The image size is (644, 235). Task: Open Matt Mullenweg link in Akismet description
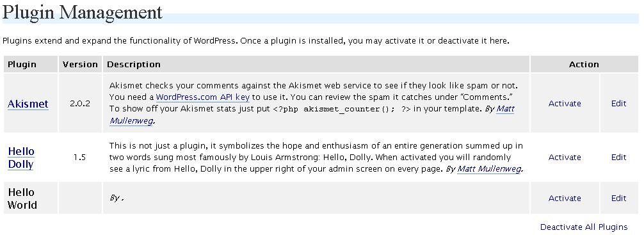tap(312, 115)
